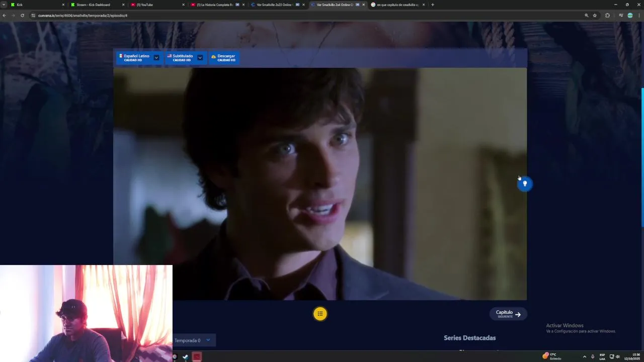Click the microphone tray icon

593,356
